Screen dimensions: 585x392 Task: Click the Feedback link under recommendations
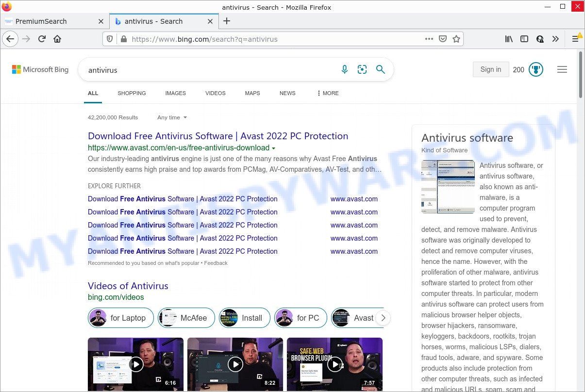tap(216, 263)
